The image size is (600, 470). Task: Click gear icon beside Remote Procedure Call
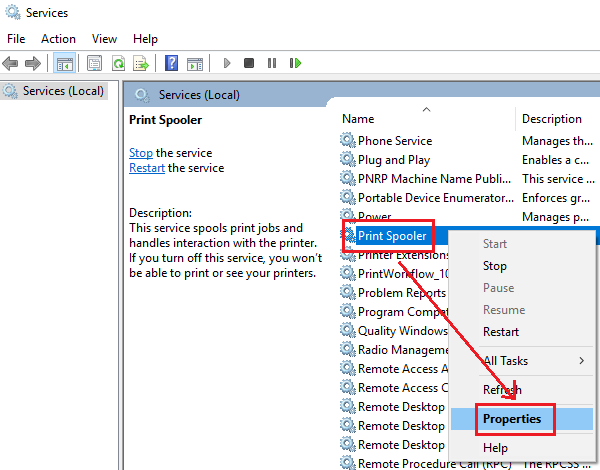point(347,462)
